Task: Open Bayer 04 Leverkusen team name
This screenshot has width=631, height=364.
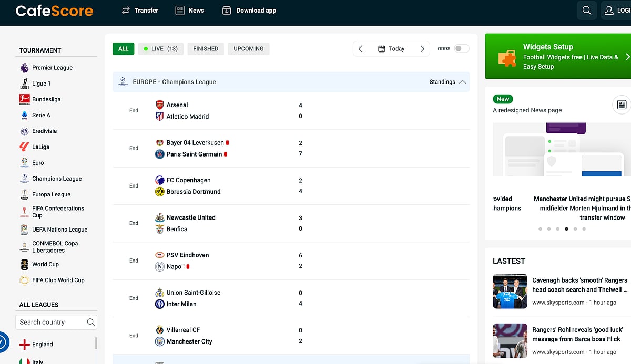Action: click(195, 143)
